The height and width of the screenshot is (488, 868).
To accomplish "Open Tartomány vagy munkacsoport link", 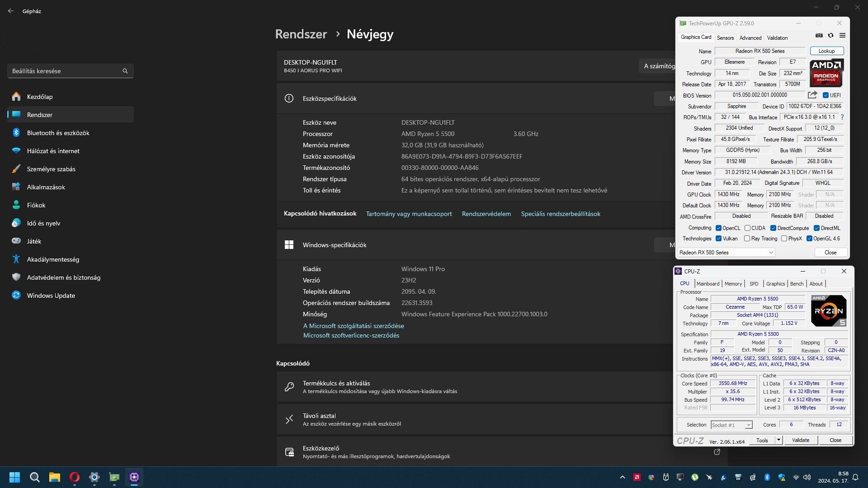I will [409, 214].
